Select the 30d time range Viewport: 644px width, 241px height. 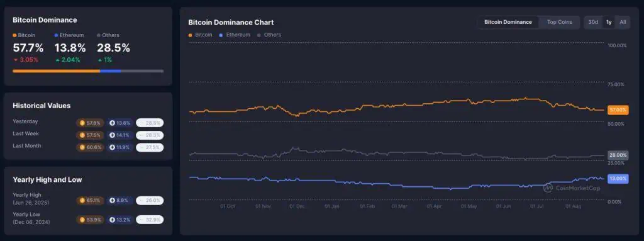point(593,22)
